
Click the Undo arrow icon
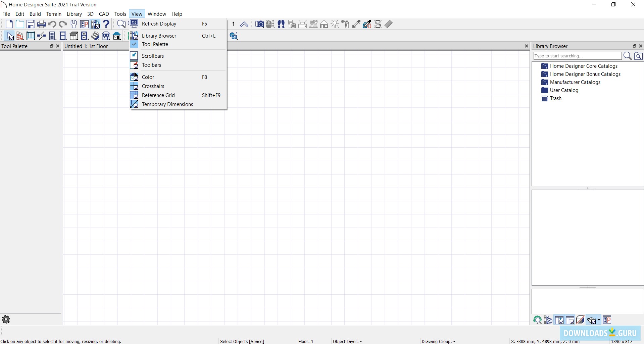tap(52, 24)
